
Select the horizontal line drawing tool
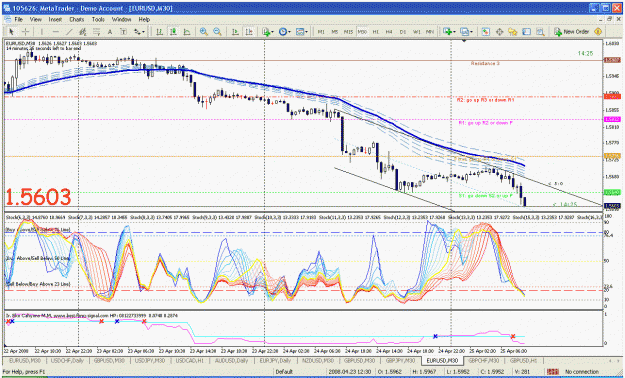click(x=55, y=32)
